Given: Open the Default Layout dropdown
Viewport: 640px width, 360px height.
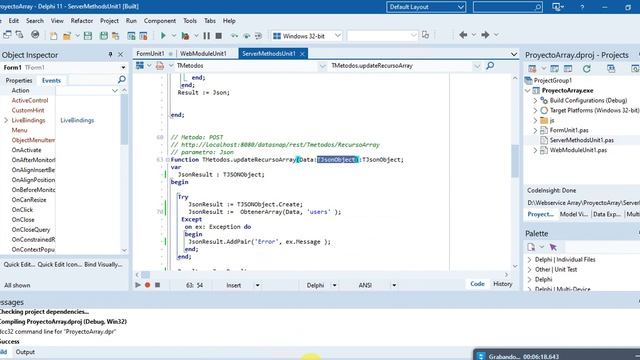Looking at the screenshot, I should [426, 7].
